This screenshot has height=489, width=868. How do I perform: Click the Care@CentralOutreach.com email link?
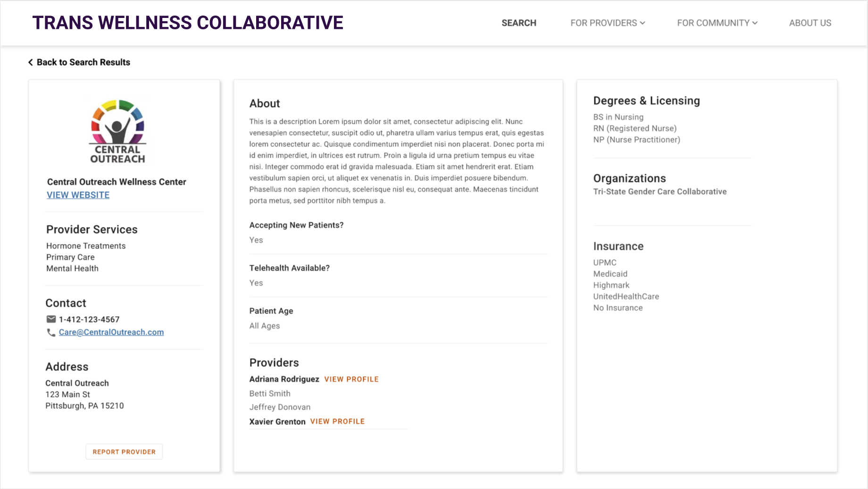(111, 332)
